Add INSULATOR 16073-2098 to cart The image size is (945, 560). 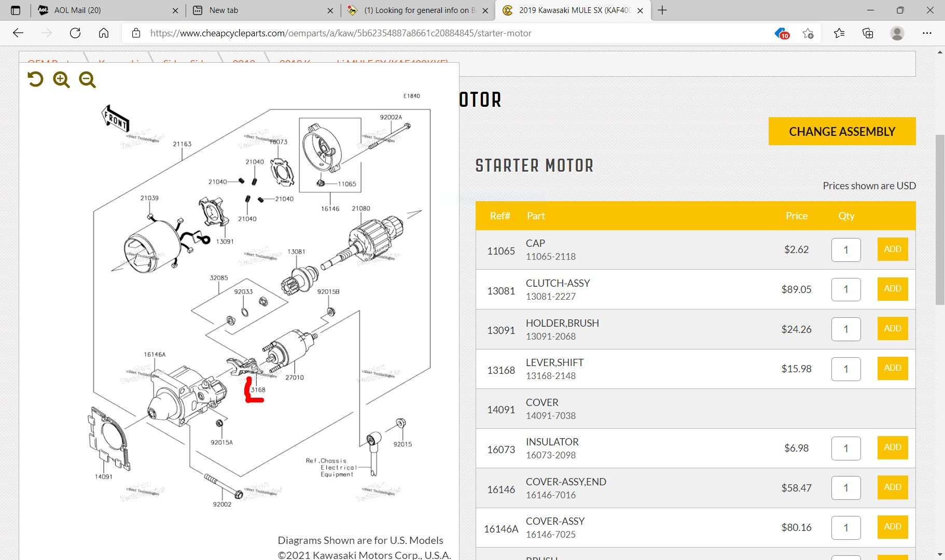pyautogui.click(x=893, y=447)
